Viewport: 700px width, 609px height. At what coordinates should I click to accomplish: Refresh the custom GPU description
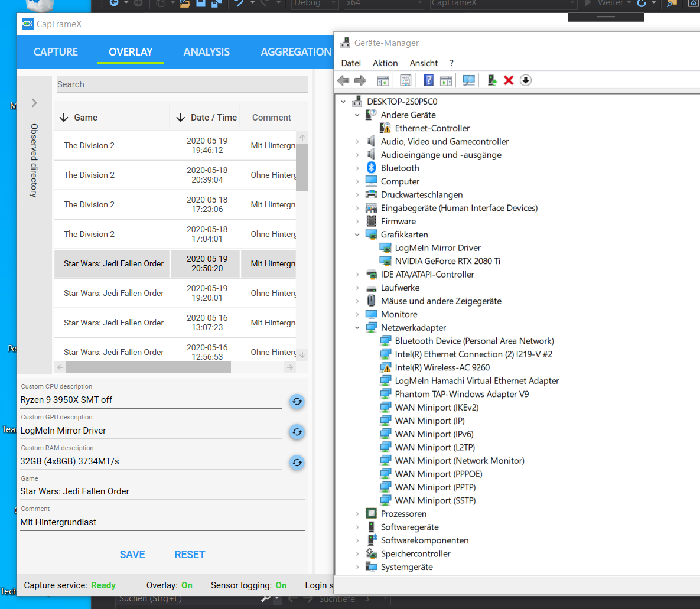297,432
